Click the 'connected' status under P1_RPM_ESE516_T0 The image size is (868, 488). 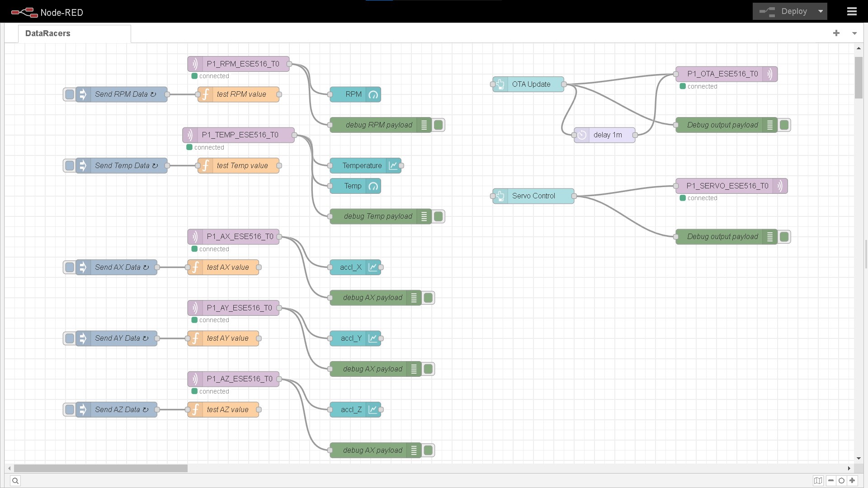pos(210,76)
